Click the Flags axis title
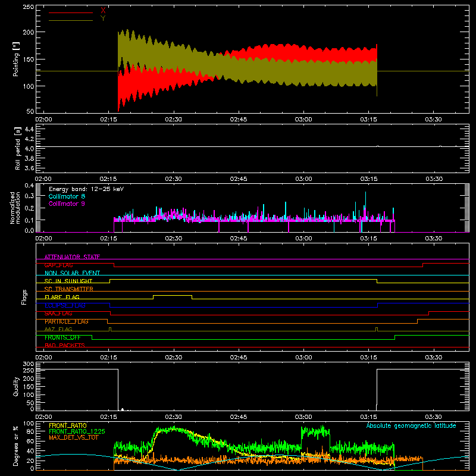476x476 pixels. [x=24, y=297]
